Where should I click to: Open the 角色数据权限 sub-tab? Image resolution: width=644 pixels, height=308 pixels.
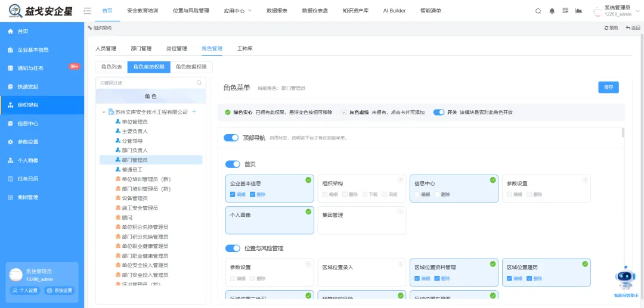coord(191,67)
